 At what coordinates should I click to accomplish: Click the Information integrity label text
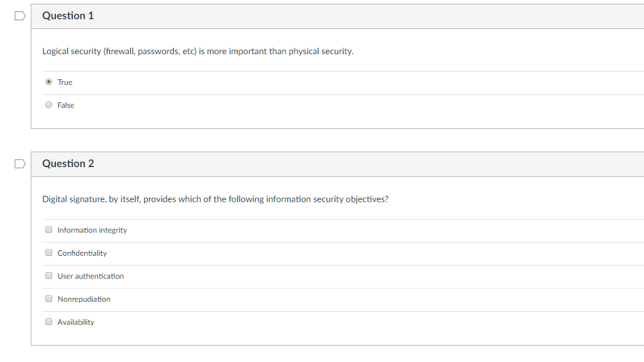coord(91,230)
